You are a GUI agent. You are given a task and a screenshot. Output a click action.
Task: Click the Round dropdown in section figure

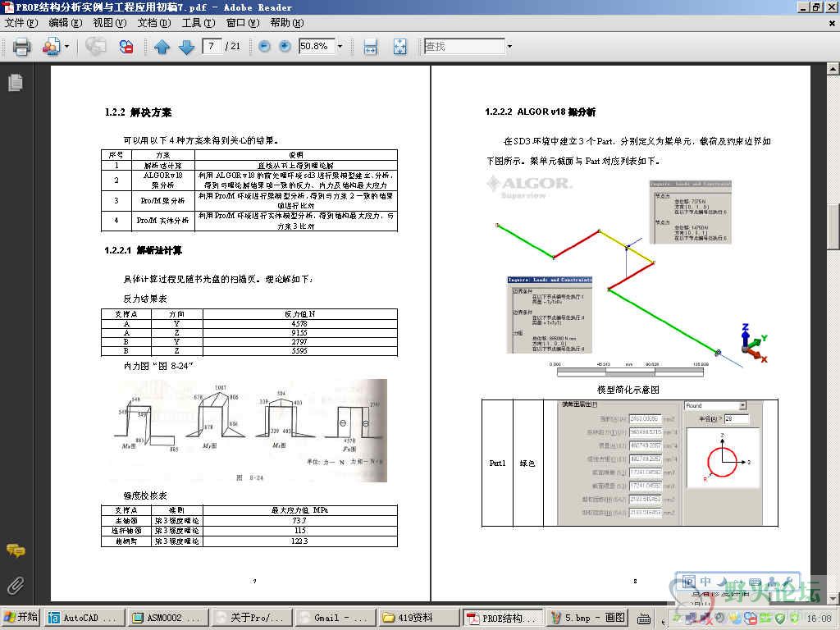(x=715, y=405)
